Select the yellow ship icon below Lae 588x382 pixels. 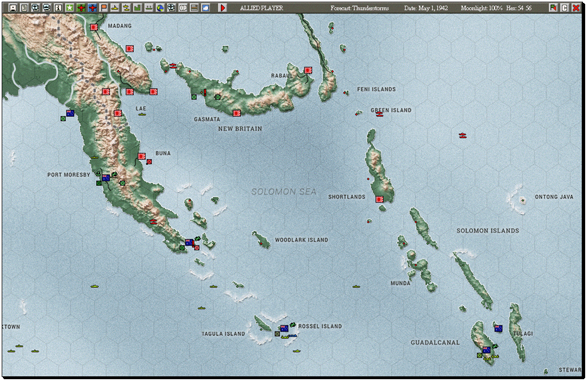click(x=142, y=114)
